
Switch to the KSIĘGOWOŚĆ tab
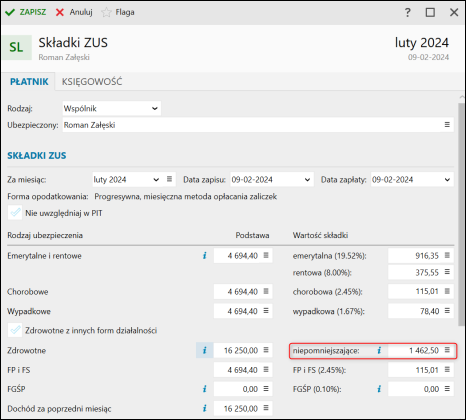coord(92,82)
